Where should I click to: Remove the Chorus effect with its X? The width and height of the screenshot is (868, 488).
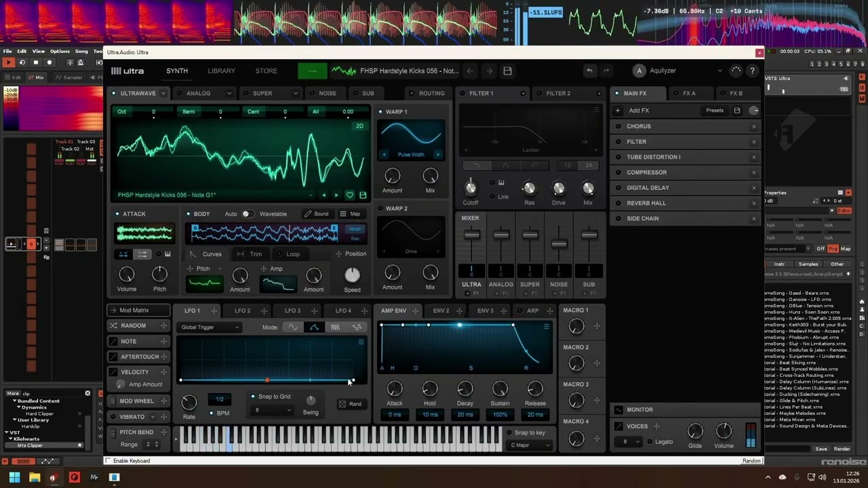[753, 127]
